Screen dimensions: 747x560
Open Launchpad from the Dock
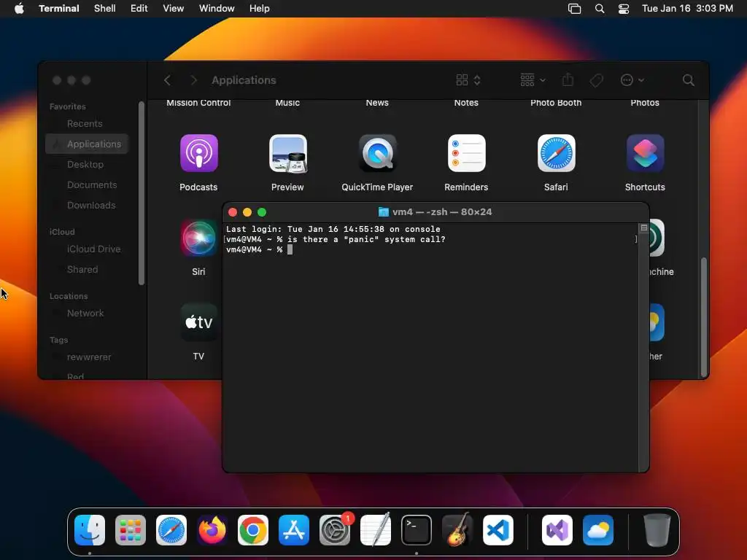131,529
